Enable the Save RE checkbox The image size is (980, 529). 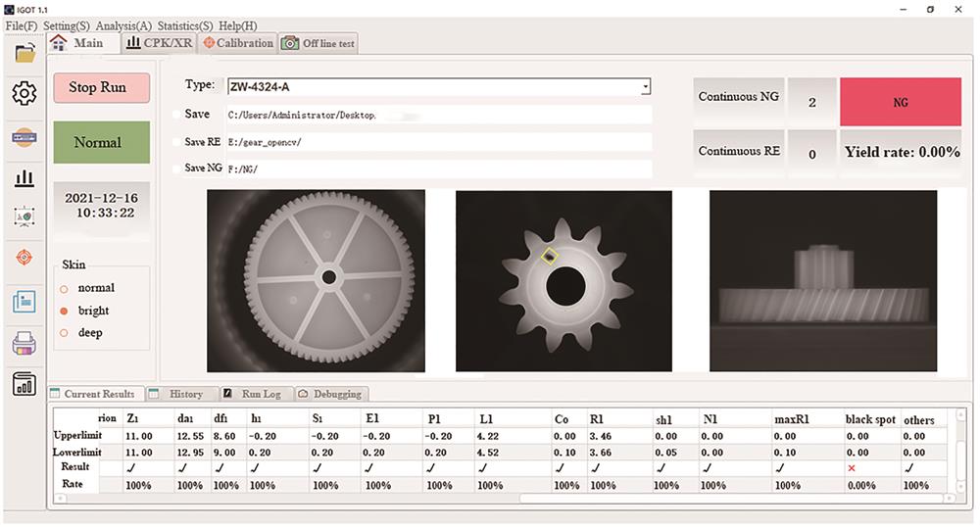pyautogui.click(x=177, y=142)
